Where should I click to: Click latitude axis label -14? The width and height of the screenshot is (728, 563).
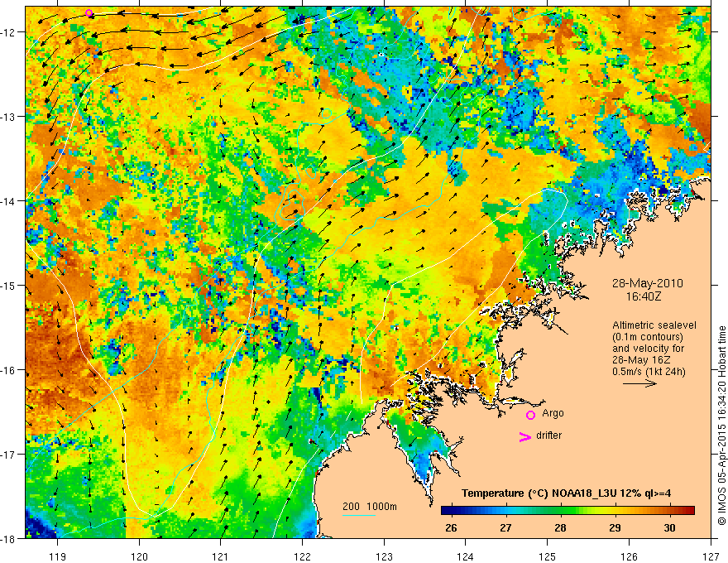(9, 201)
